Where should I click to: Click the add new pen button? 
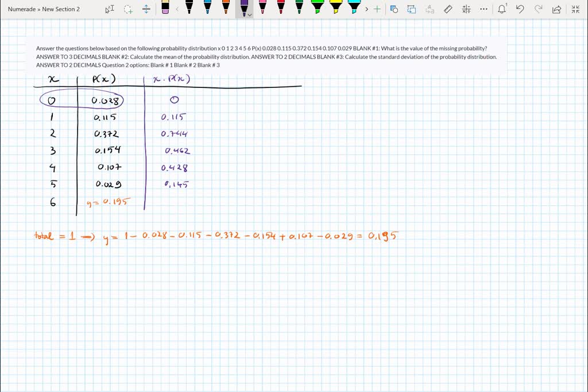pos(378,9)
